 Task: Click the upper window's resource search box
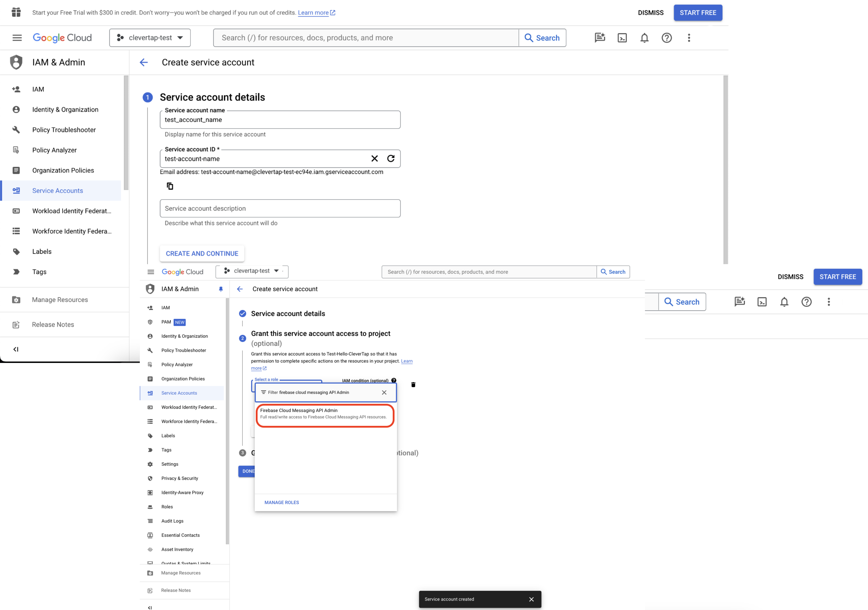pyautogui.click(x=366, y=38)
